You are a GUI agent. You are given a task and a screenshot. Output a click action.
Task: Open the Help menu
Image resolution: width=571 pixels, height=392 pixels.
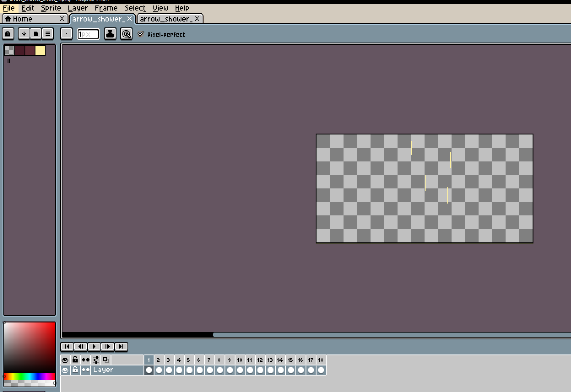[x=182, y=8]
